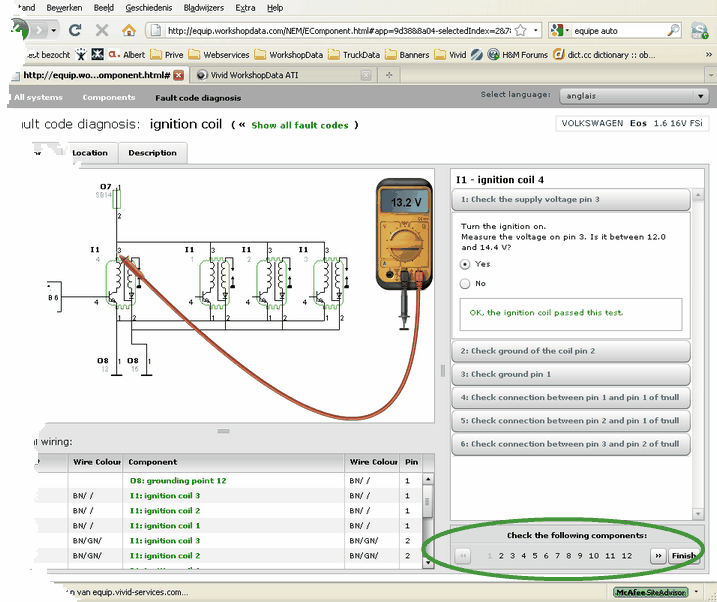Sort by the Component column header

[x=234, y=462]
